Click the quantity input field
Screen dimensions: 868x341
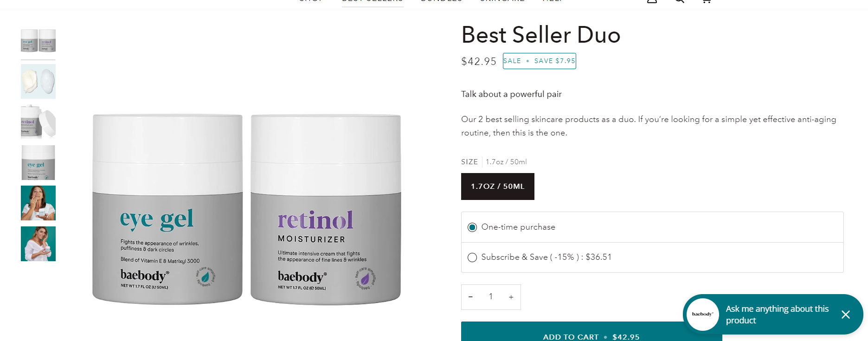[490, 297]
